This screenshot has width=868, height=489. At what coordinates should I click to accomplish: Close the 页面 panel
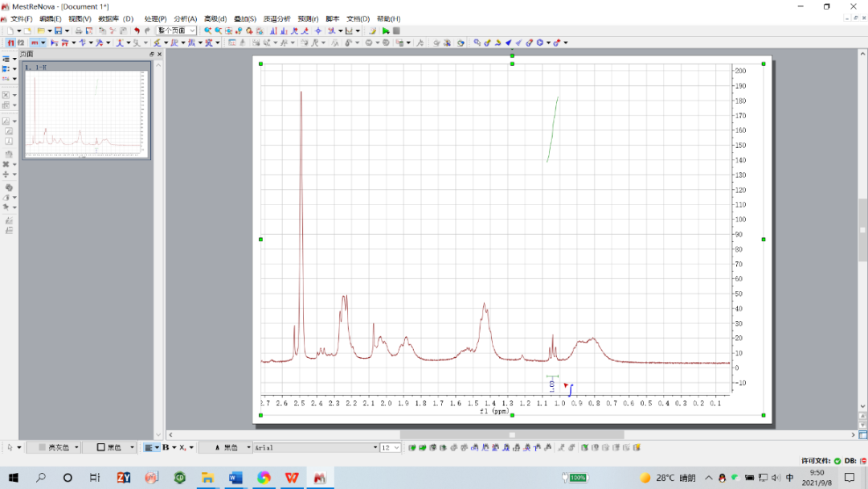tap(159, 54)
